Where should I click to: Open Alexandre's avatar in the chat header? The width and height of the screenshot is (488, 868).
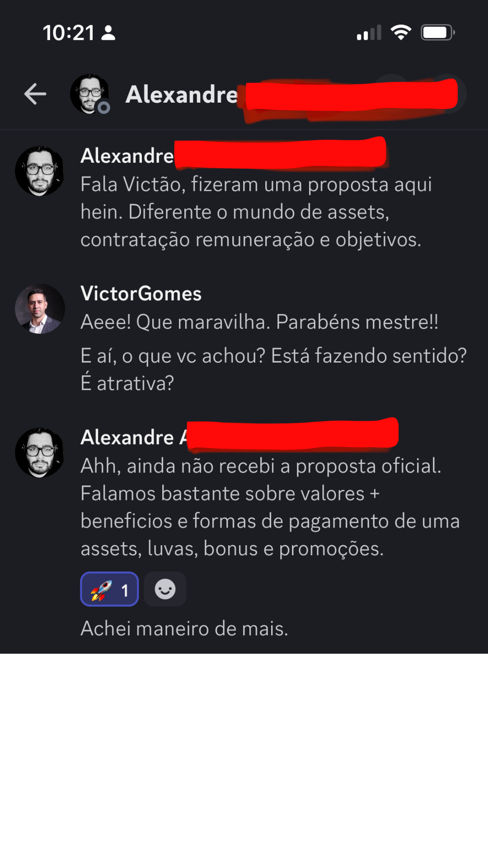coord(89,94)
